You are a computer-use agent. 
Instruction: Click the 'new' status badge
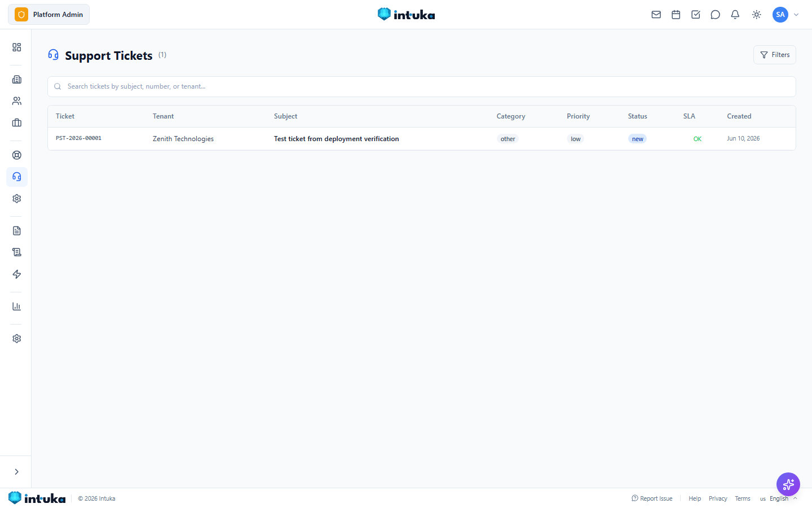click(638, 139)
